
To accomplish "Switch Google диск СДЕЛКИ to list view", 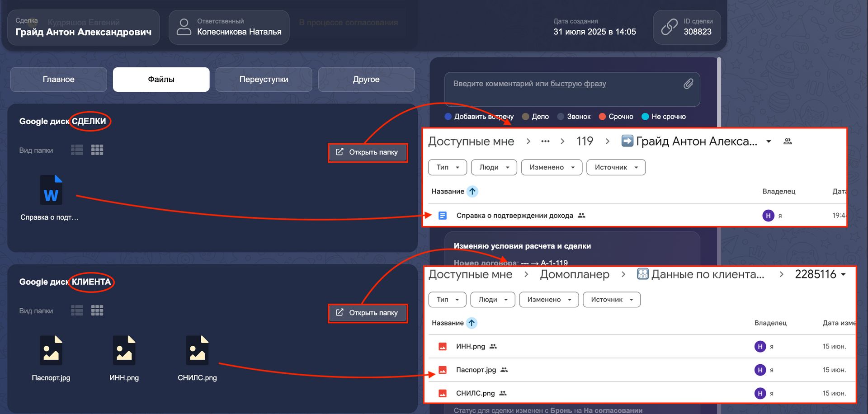I will tap(77, 150).
